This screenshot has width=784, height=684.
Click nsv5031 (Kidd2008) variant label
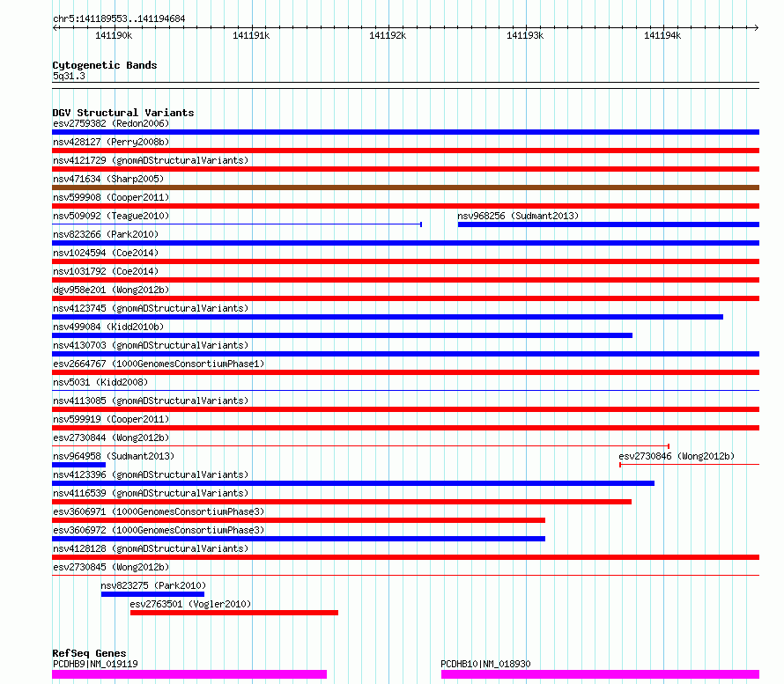pyautogui.click(x=100, y=382)
